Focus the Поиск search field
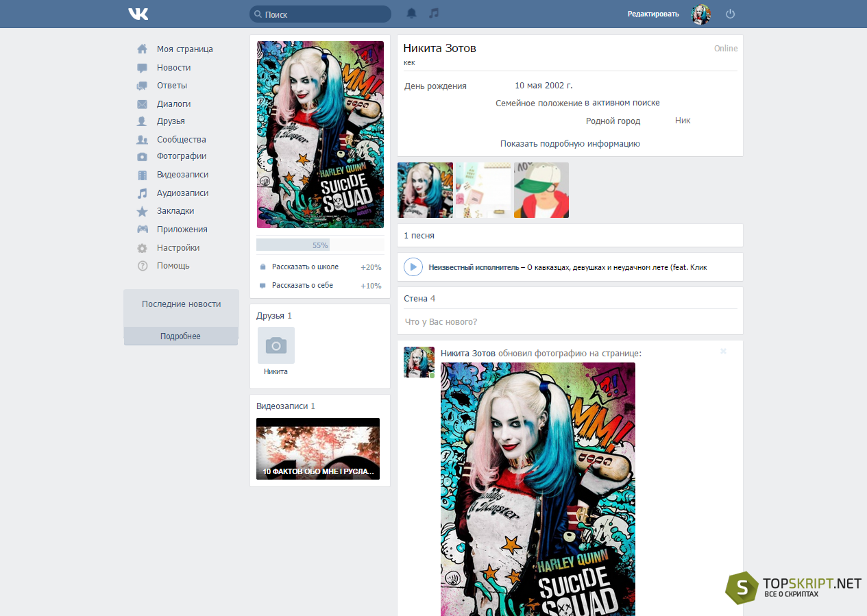This screenshot has width=867, height=616. (320, 14)
